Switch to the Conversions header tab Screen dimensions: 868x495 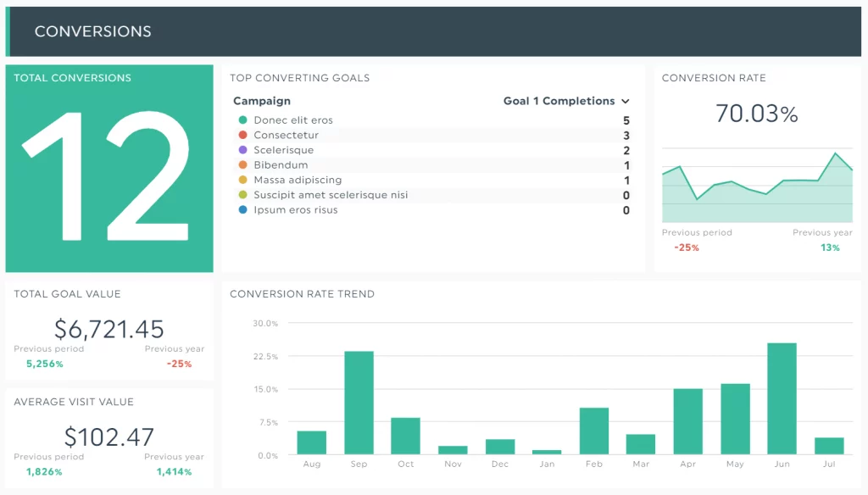click(93, 31)
